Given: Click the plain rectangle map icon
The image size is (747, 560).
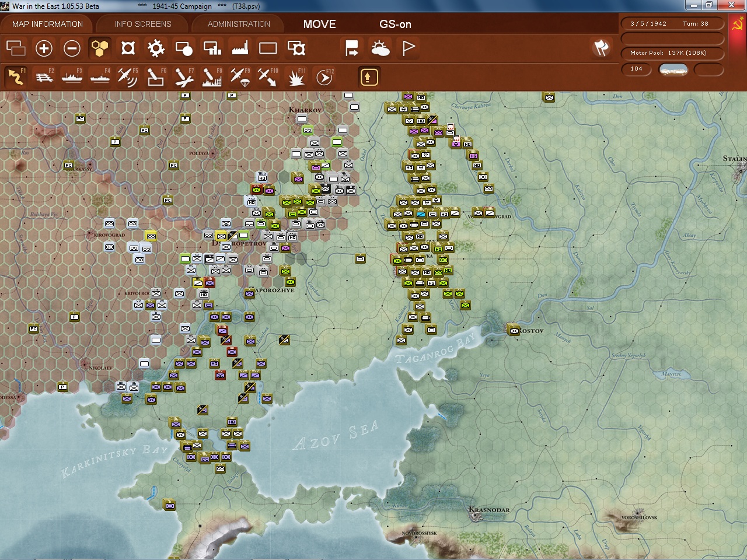Looking at the screenshot, I should click(268, 48).
